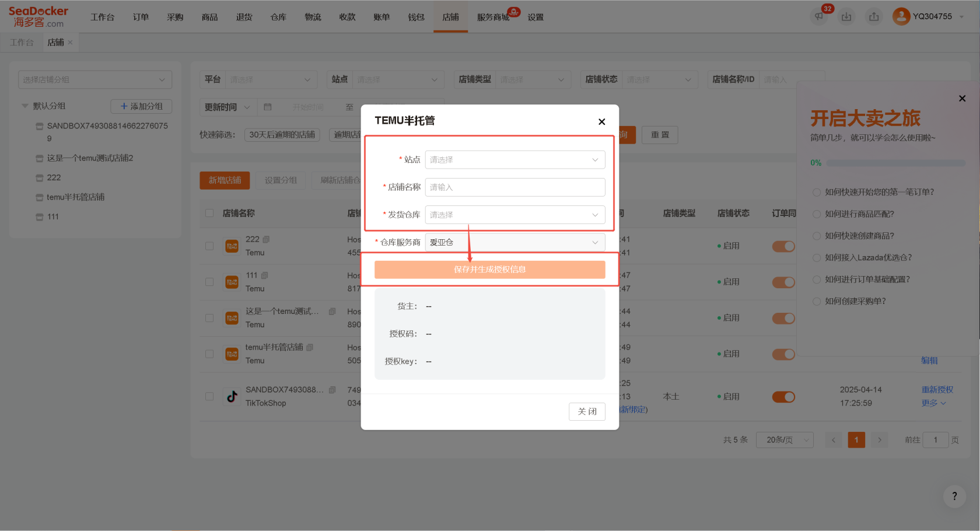
Task: Click the 重置 button
Action: (x=660, y=135)
